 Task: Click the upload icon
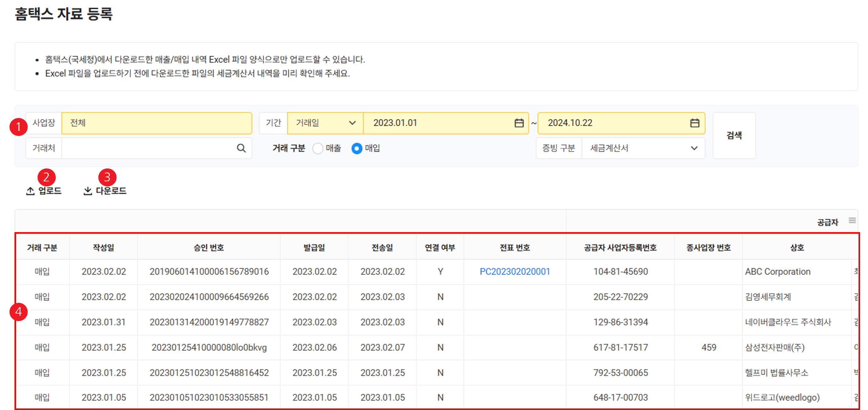(x=30, y=191)
